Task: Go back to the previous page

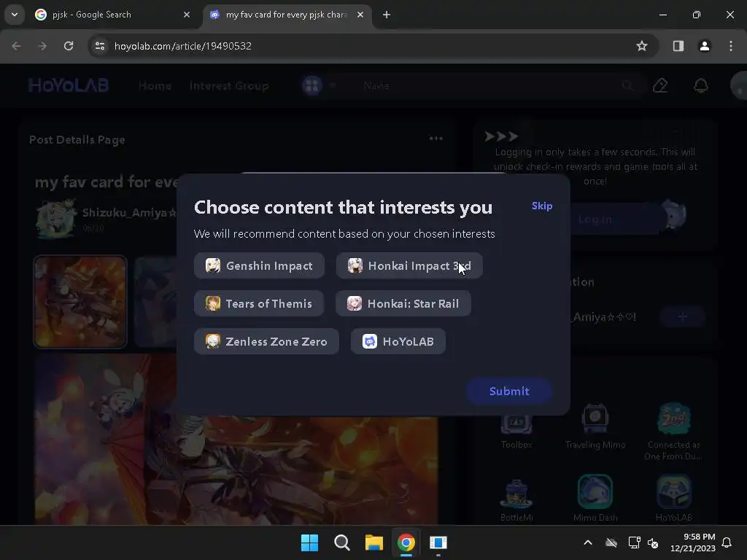Action: tap(16, 46)
